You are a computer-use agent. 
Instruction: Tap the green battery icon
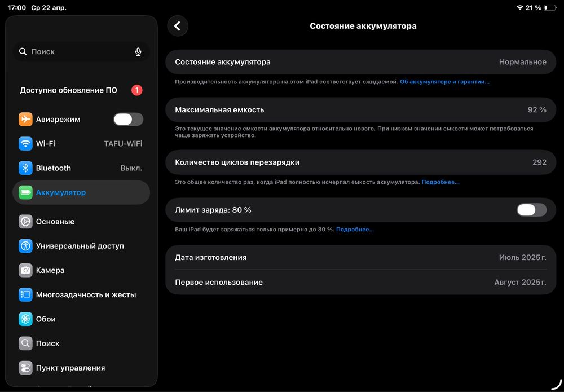25,192
